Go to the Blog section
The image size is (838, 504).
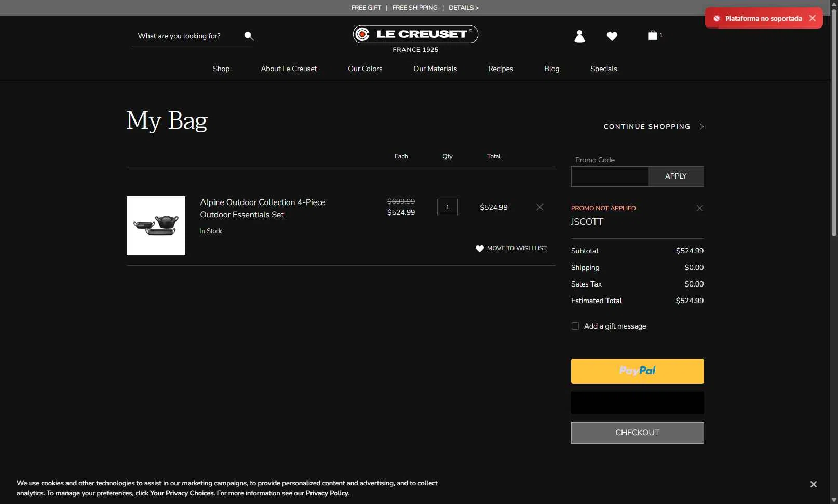click(551, 69)
